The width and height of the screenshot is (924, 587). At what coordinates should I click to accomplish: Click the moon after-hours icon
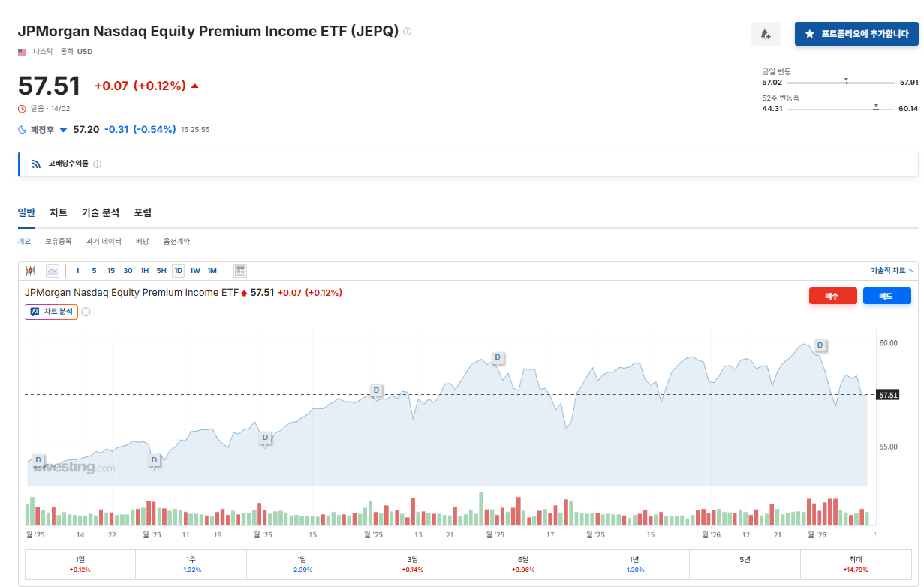pos(23,130)
